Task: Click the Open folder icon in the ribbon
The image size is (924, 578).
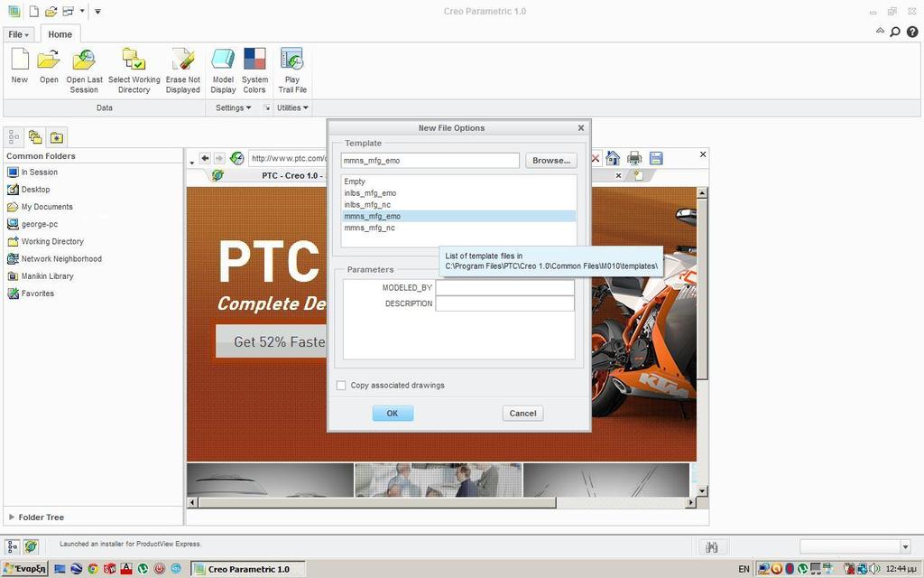Action: point(49,60)
